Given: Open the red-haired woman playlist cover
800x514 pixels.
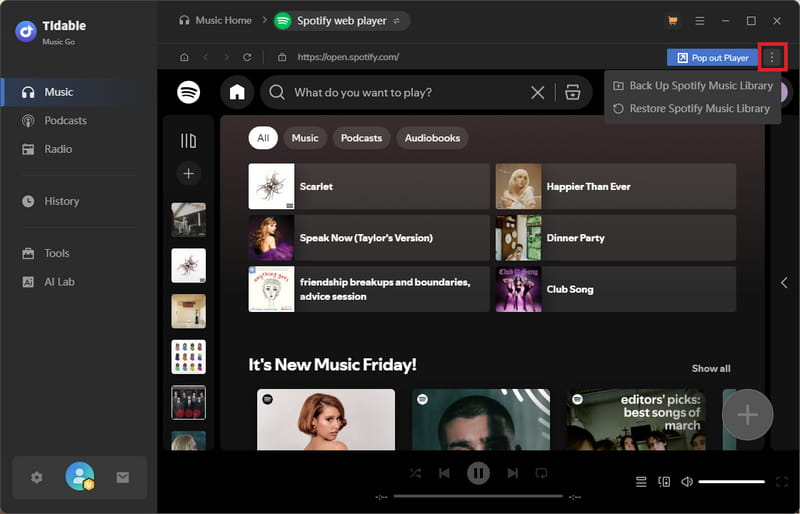Looking at the screenshot, I should (326, 420).
